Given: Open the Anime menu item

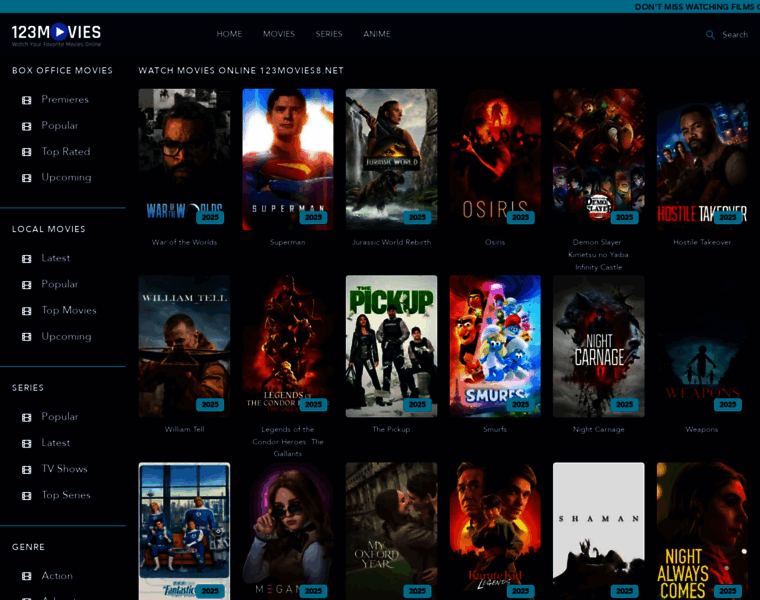Looking at the screenshot, I should [377, 34].
